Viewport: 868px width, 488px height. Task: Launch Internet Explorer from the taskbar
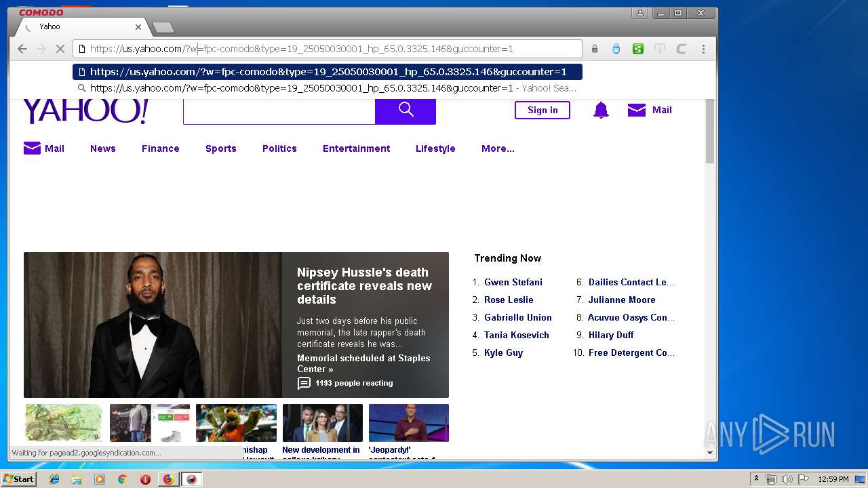coord(54,479)
